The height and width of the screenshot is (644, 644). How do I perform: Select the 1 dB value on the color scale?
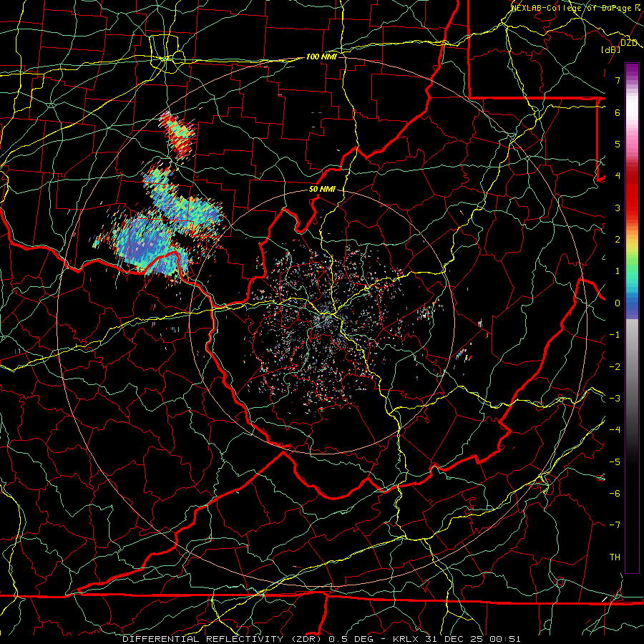click(x=618, y=271)
